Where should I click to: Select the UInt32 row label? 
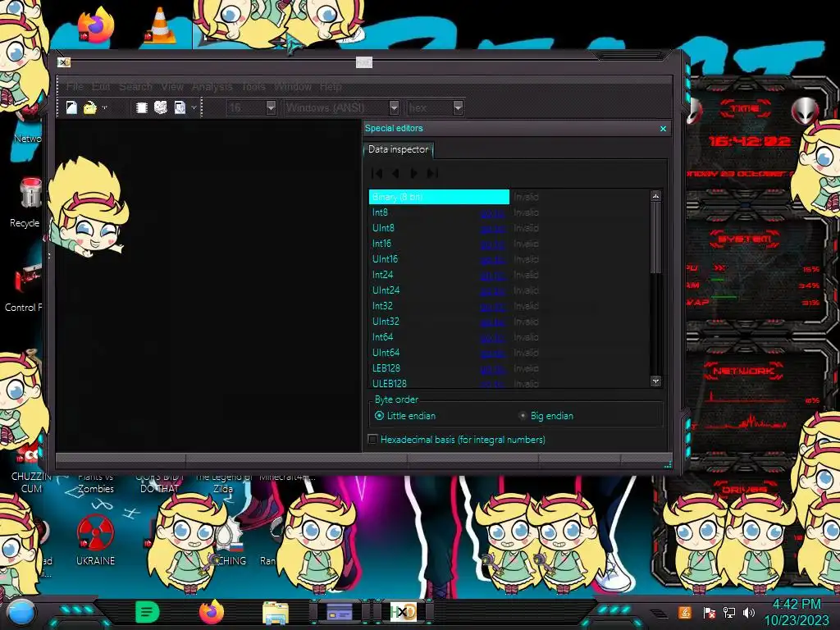point(386,322)
